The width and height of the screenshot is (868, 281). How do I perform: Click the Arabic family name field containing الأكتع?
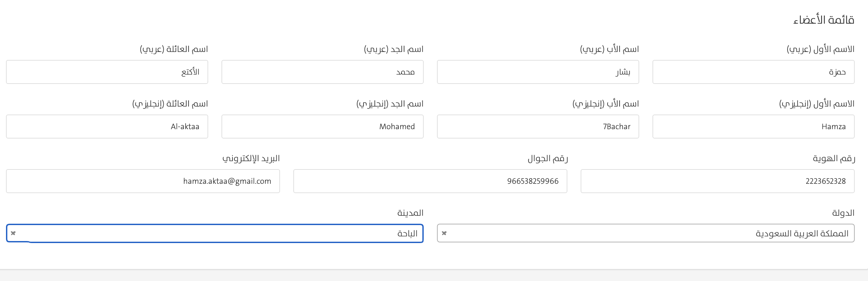(107, 72)
